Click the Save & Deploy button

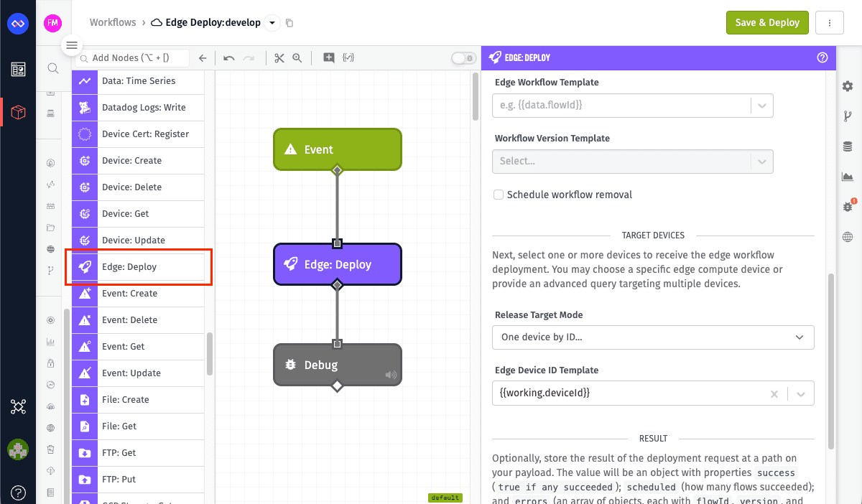pos(767,22)
